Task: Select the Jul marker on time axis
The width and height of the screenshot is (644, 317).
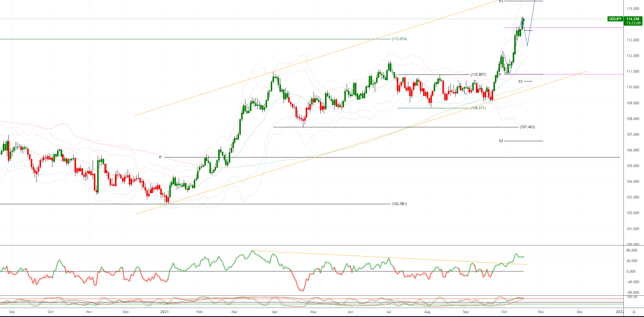Action: (389, 312)
